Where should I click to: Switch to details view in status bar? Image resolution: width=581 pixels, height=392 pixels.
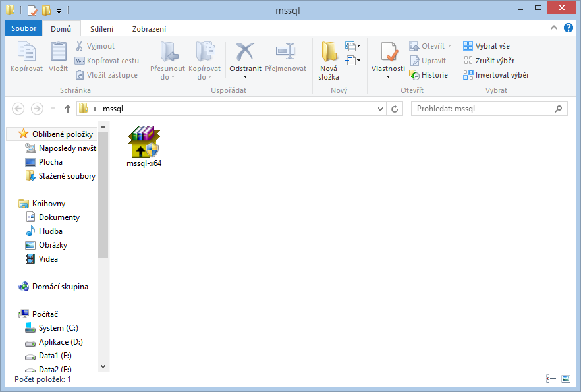tap(551, 379)
